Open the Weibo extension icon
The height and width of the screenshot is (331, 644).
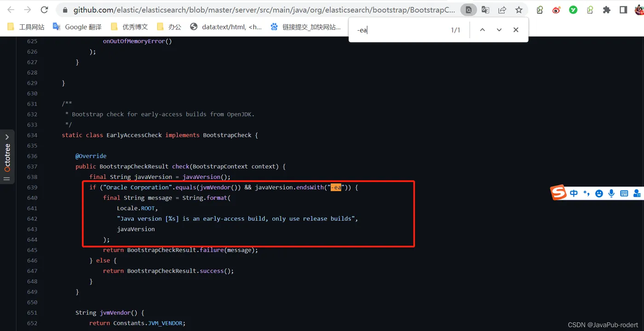[x=557, y=10]
